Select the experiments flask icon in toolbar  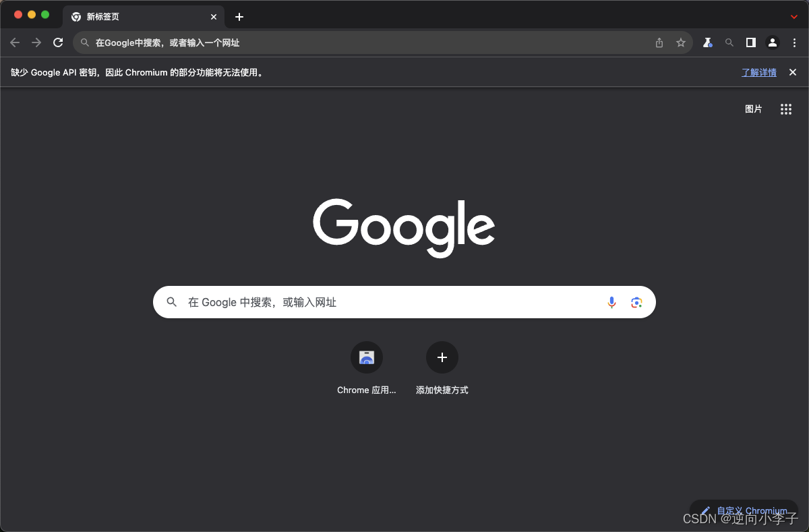click(707, 42)
